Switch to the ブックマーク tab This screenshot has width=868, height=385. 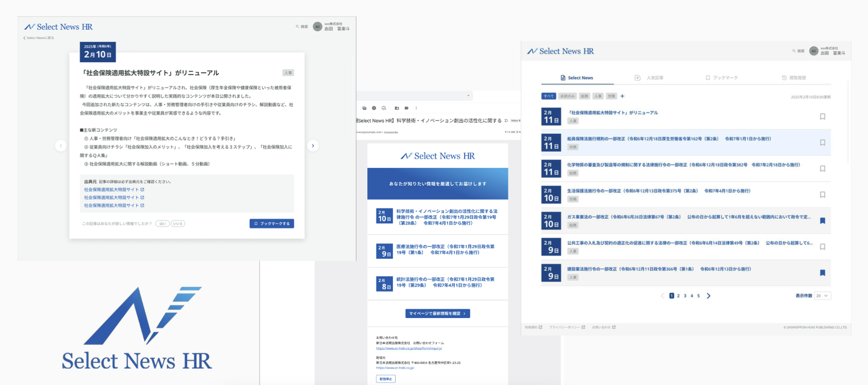[x=721, y=78]
